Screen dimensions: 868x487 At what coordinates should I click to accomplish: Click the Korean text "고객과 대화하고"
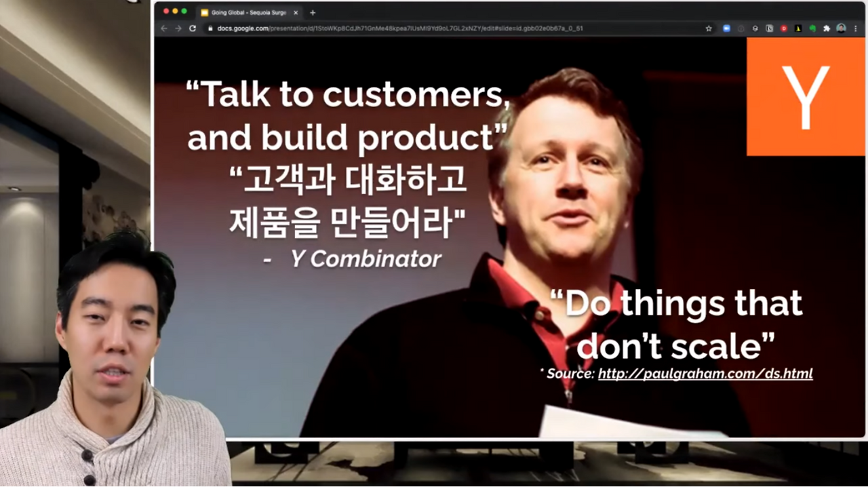tap(348, 180)
